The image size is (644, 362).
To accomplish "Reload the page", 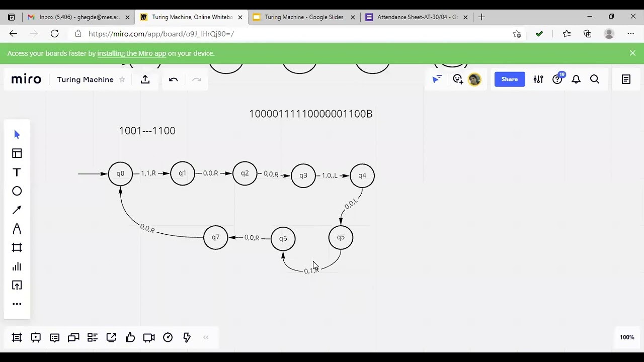I will [55, 34].
